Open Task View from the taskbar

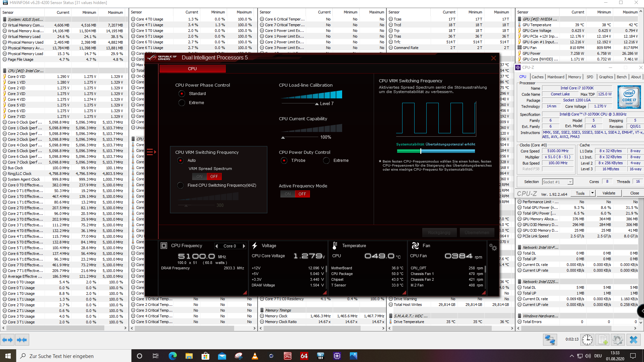pos(155,356)
